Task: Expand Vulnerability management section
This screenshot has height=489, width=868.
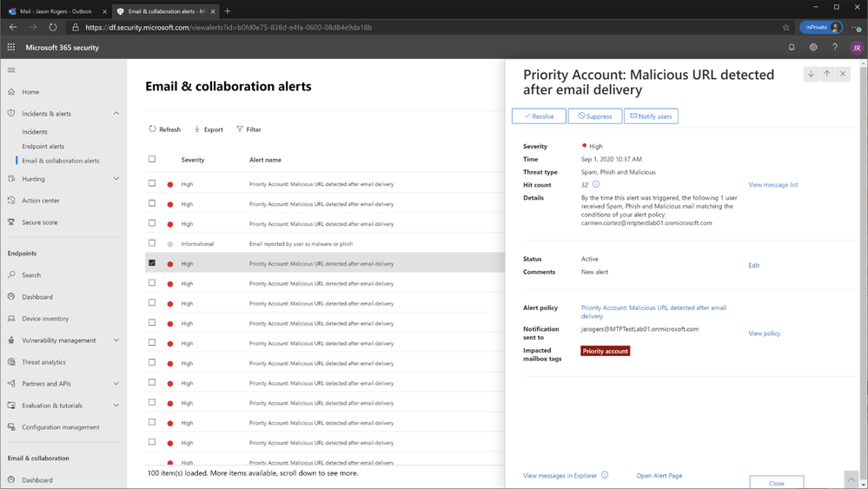Action: click(x=116, y=340)
